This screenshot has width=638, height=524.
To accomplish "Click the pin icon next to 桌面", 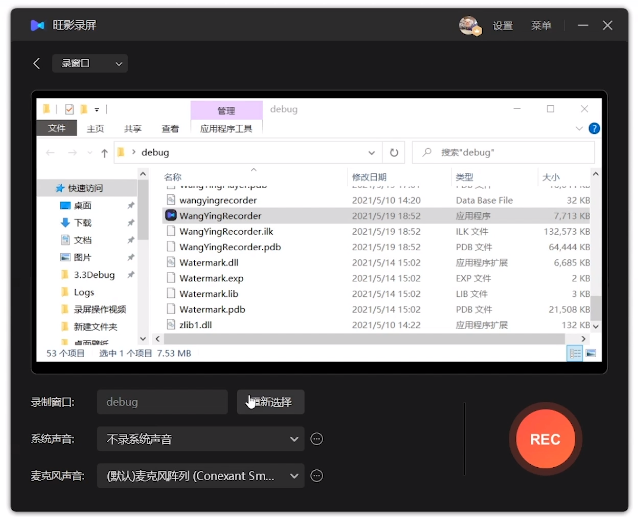I will pos(131,205).
